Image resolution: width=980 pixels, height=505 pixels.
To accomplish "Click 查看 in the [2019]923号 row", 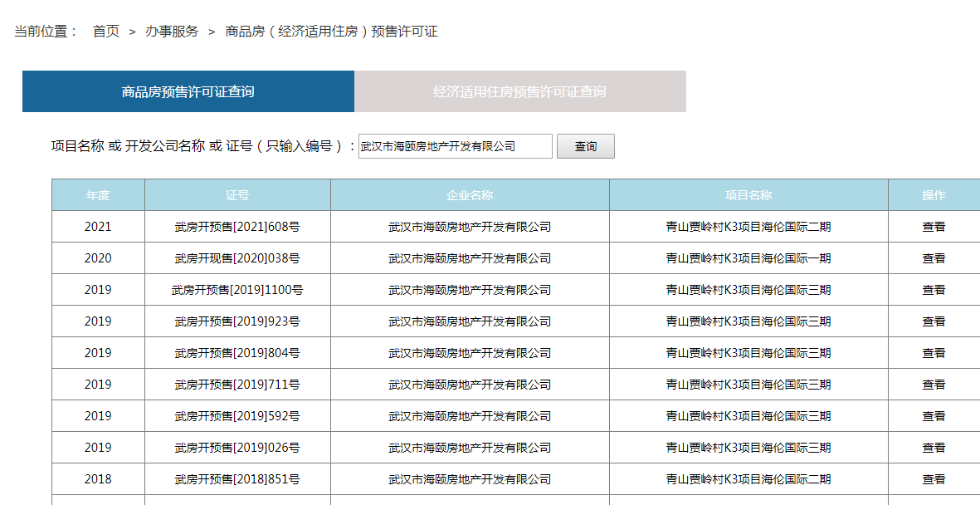I will 934,321.
